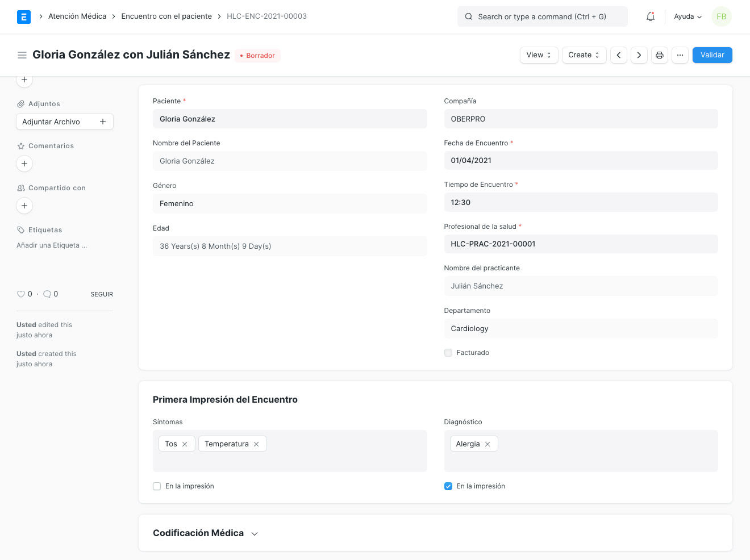Remove the Temperatura symptom tag
750x560 pixels.
[256, 444]
